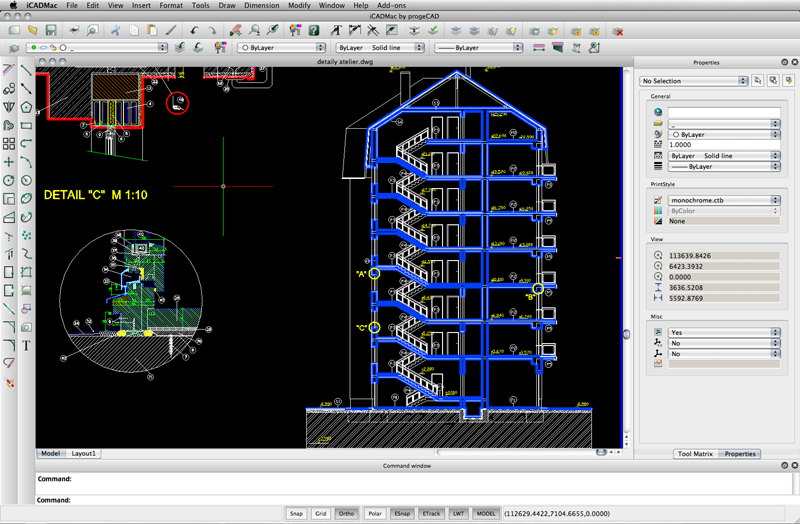Image resolution: width=800 pixels, height=524 pixels.
Task: Click the Undo arrow icon
Action: [194, 31]
